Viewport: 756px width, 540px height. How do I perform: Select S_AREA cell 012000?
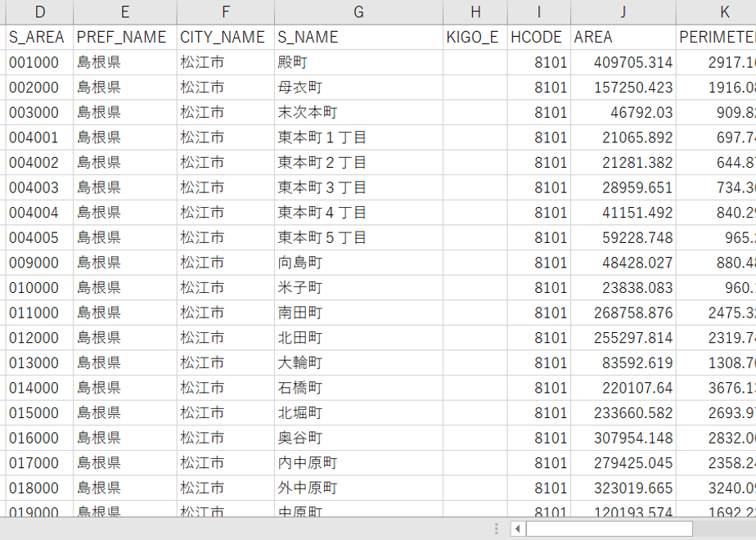[39, 338]
